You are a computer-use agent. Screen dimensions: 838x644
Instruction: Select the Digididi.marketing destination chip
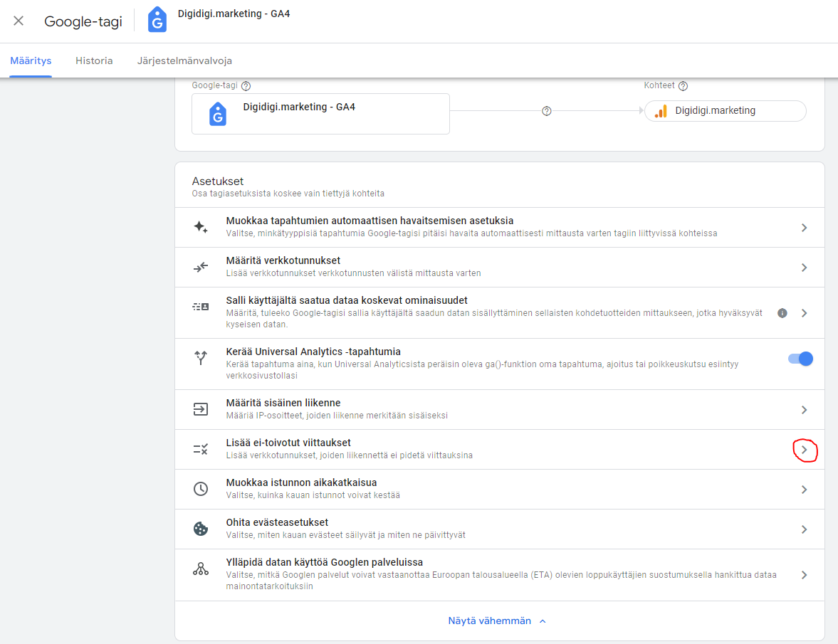coord(725,111)
